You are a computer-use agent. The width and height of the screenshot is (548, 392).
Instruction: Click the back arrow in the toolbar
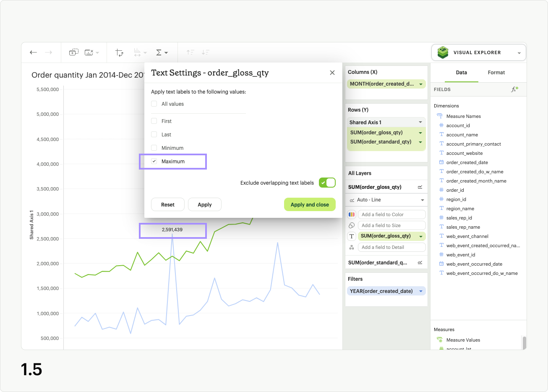coord(34,52)
